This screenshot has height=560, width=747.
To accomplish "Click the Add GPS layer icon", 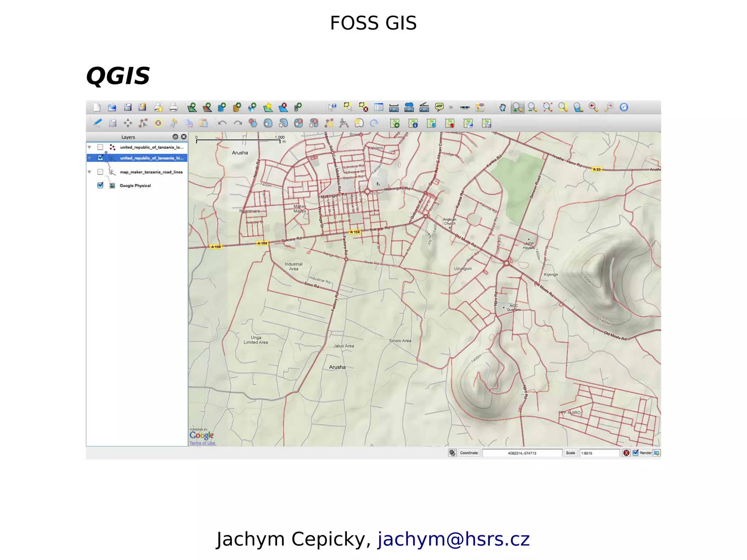I will click(298, 108).
